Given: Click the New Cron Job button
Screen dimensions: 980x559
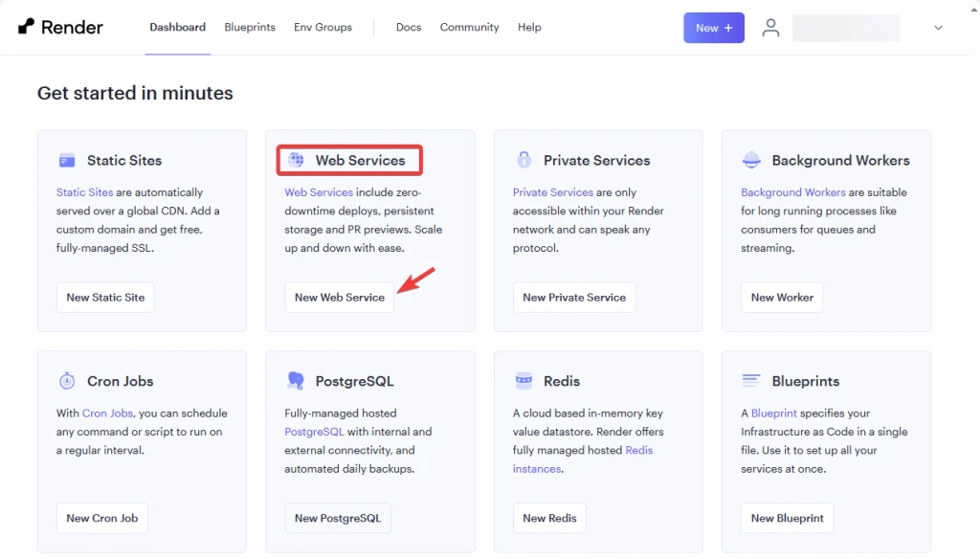Looking at the screenshot, I should 102,518.
